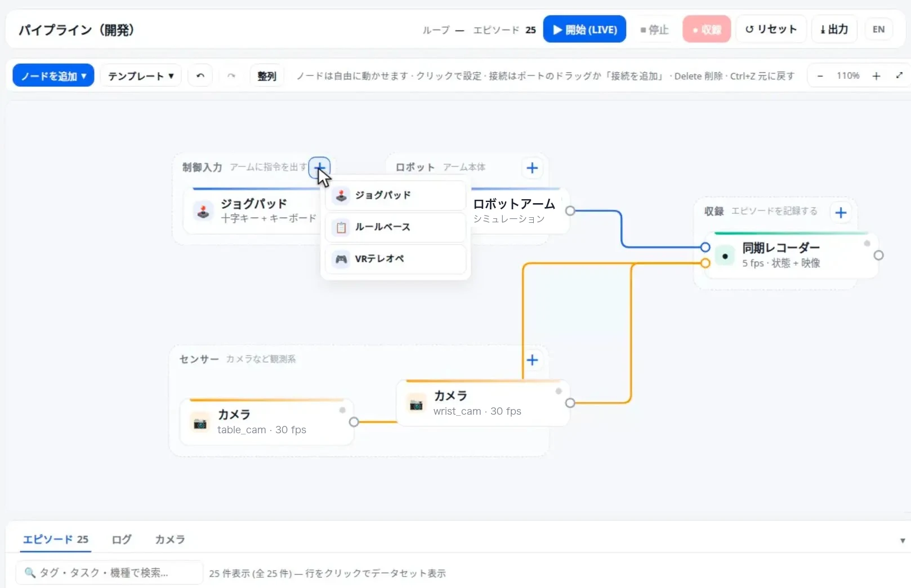This screenshot has width=911, height=588.
Task: Click the blue input port on 同期レコーダー
Action: [705, 247]
